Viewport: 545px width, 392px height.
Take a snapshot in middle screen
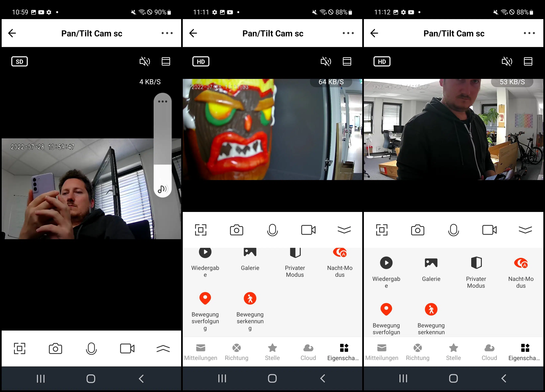coord(236,230)
